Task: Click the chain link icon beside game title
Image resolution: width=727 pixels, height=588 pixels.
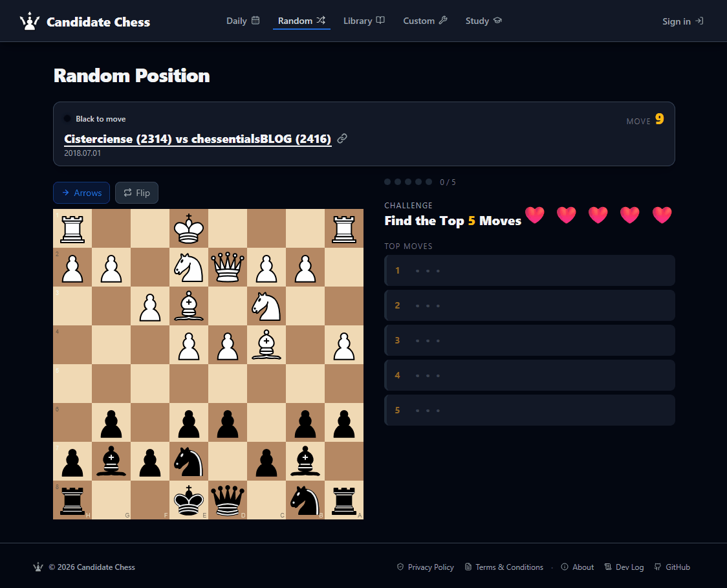Action: [342, 138]
